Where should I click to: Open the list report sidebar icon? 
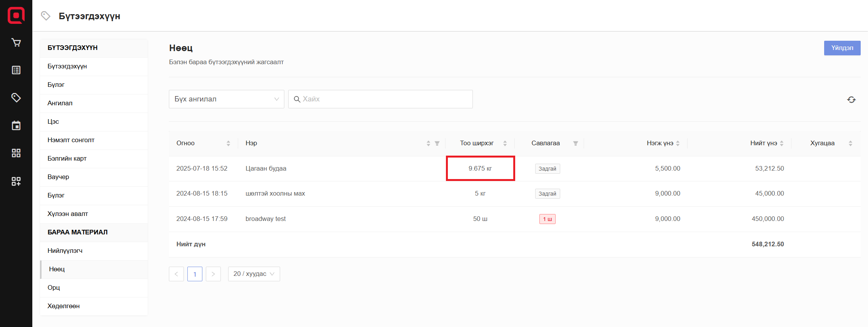(x=16, y=70)
